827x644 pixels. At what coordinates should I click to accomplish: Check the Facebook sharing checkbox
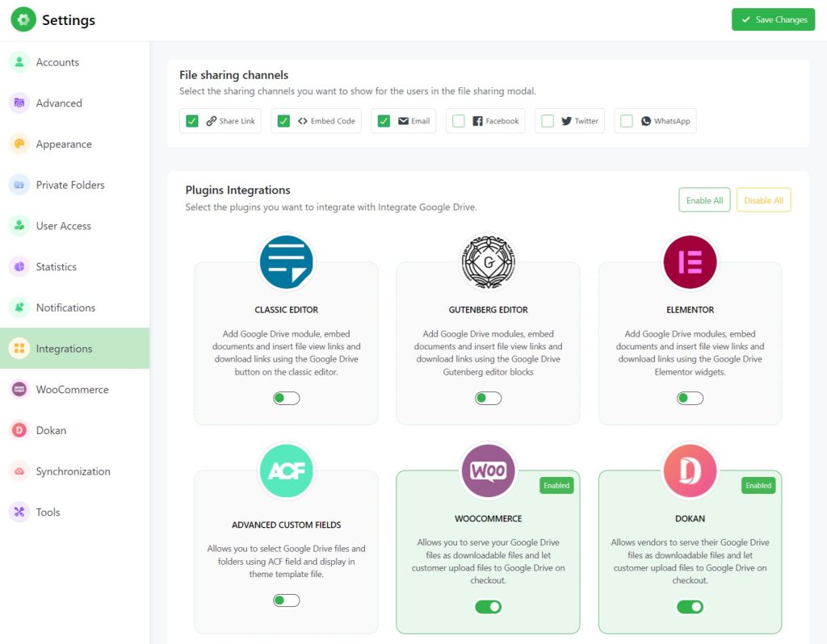(459, 121)
